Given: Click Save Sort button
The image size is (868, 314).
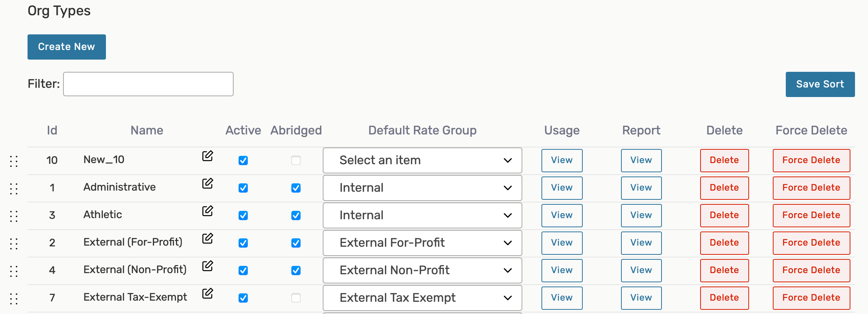Looking at the screenshot, I should pos(820,84).
